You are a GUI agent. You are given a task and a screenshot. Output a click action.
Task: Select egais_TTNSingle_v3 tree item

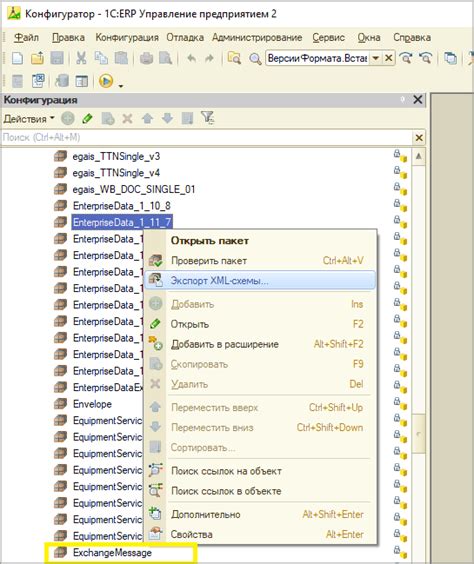(x=116, y=156)
